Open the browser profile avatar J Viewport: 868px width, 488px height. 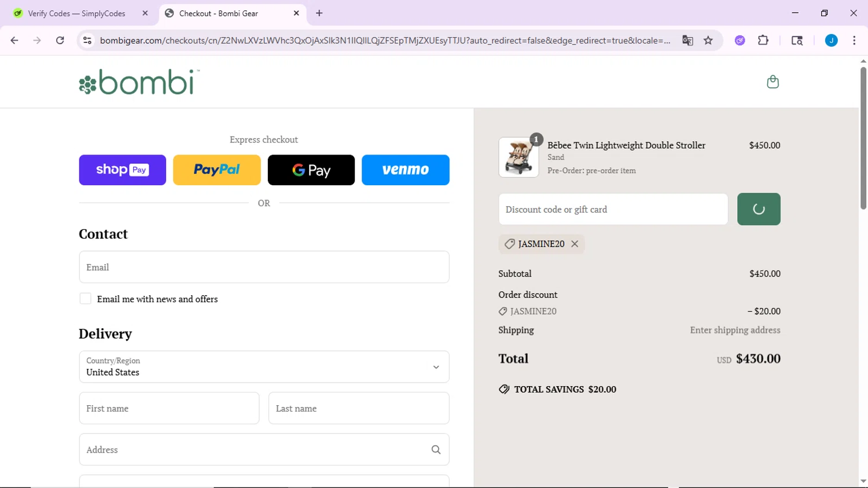[831, 41]
